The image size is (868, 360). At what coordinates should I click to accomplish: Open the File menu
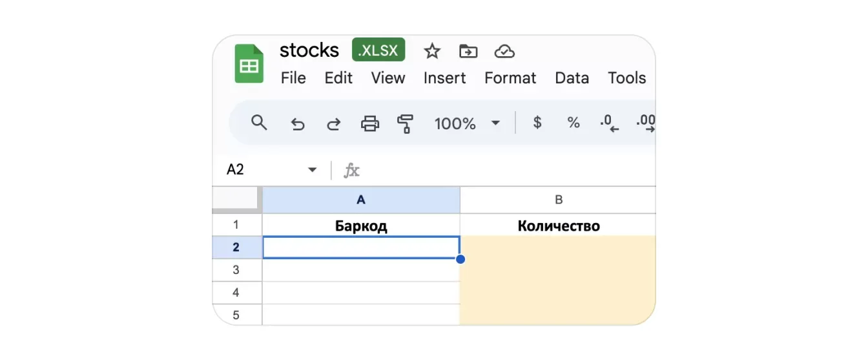293,78
